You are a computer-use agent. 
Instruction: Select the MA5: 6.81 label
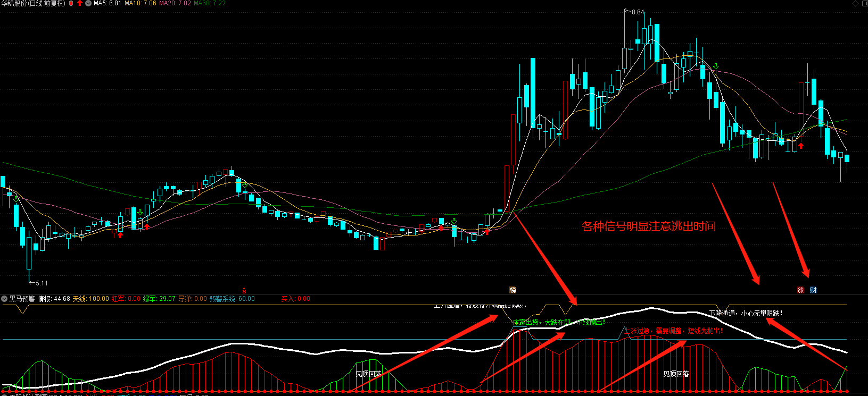pyautogui.click(x=108, y=3)
